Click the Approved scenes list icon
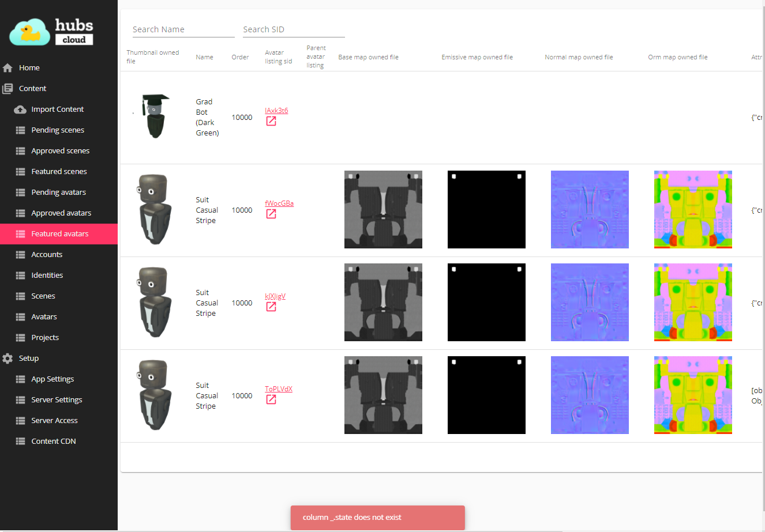 pyautogui.click(x=20, y=151)
